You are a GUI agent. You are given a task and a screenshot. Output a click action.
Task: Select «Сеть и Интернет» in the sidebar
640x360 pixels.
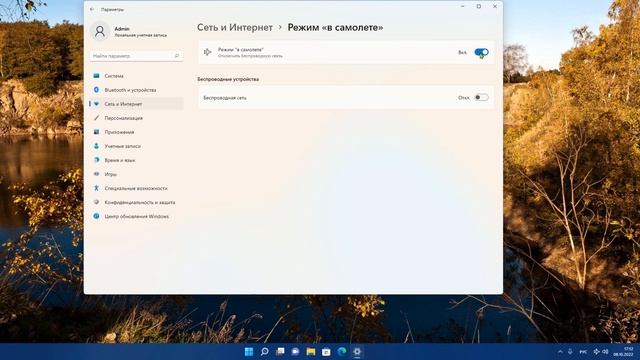(x=136, y=104)
